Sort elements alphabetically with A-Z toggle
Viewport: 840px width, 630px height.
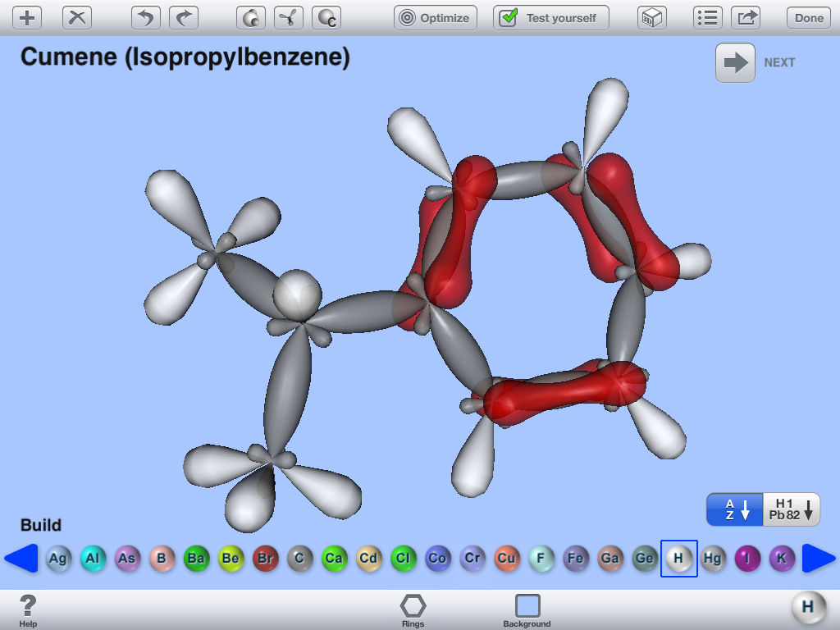coord(735,509)
